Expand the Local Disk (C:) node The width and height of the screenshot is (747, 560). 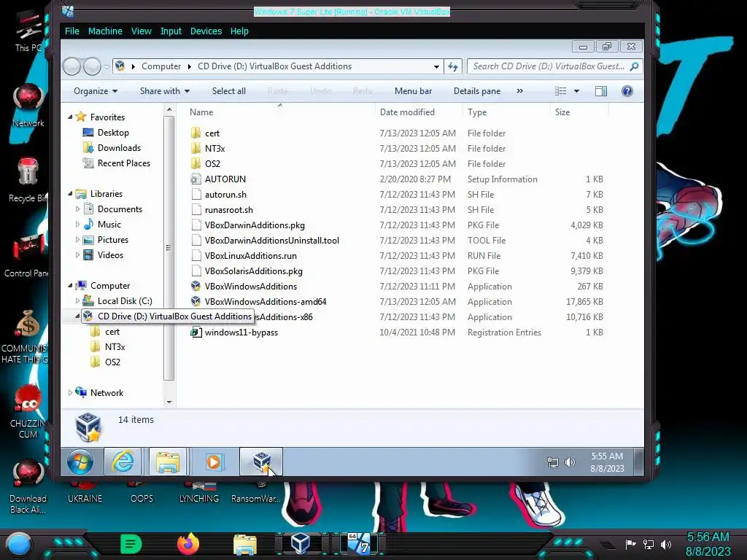click(77, 301)
